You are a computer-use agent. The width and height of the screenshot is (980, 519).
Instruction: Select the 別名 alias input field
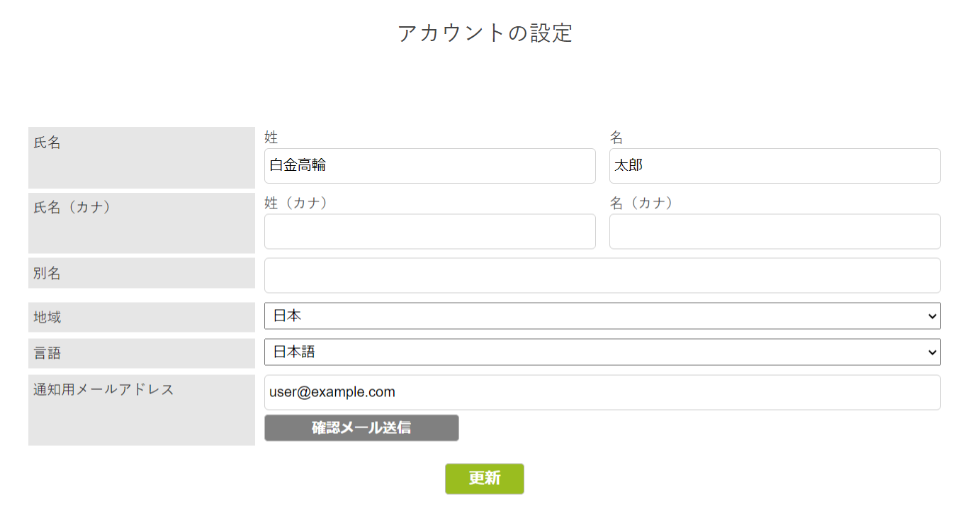(x=602, y=275)
